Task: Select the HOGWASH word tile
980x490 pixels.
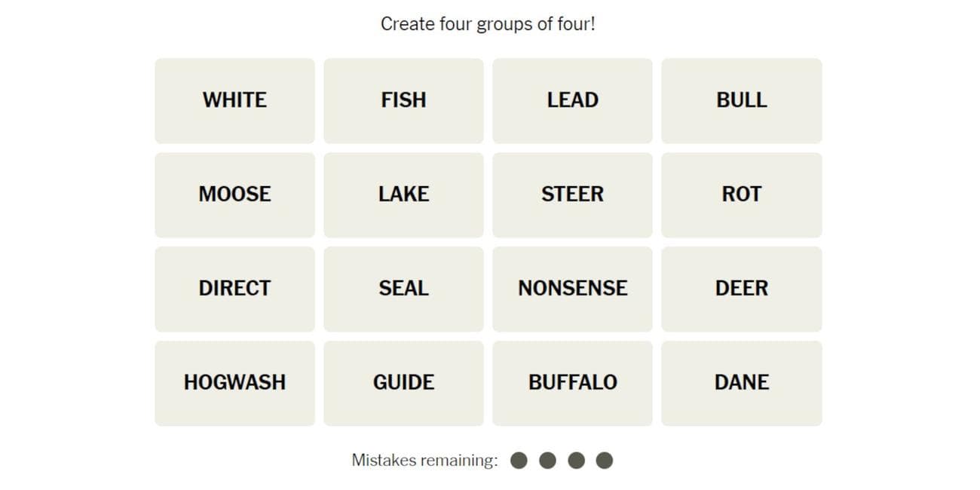Action: coord(234,383)
